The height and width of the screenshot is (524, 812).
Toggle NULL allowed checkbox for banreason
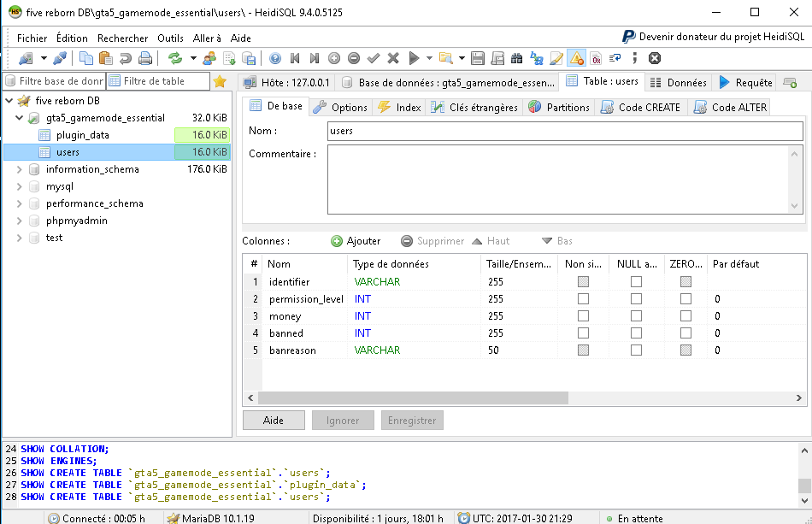[636, 350]
